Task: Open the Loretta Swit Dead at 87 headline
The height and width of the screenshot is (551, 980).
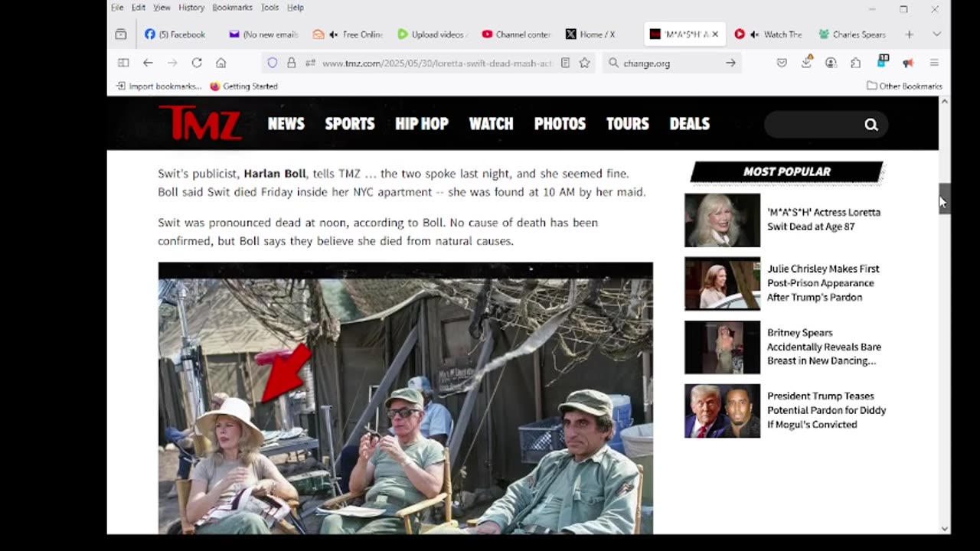Action: (824, 220)
